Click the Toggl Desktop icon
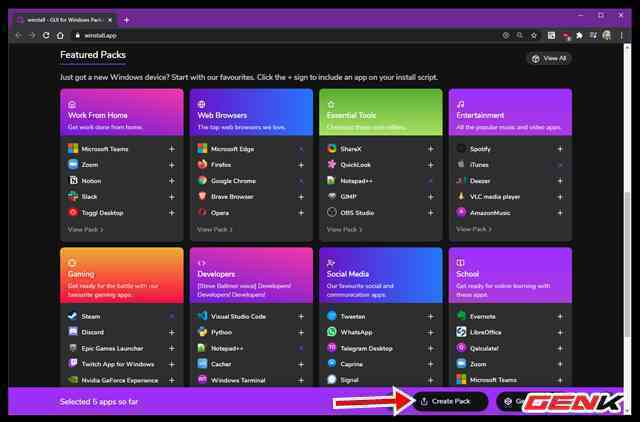 tap(73, 212)
